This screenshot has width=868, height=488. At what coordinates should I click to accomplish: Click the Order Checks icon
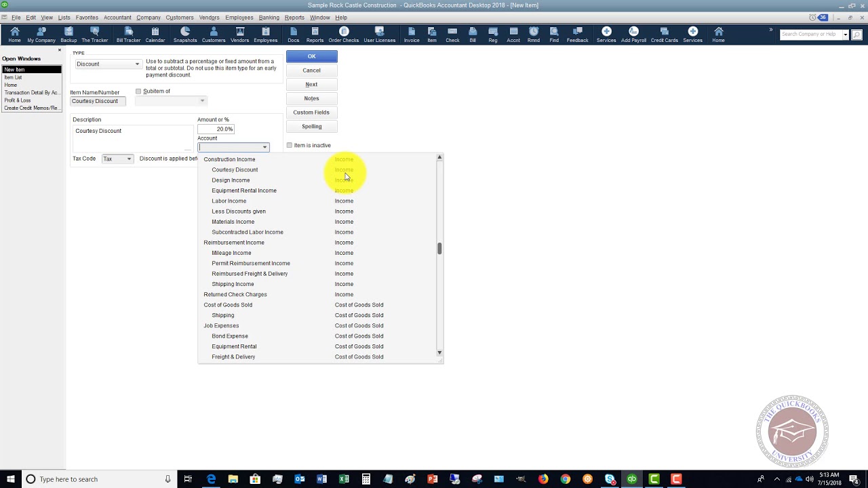point(344,35)
